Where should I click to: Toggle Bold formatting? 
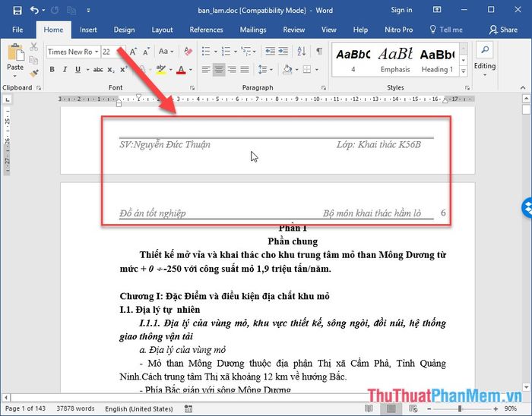coord(52,69)
